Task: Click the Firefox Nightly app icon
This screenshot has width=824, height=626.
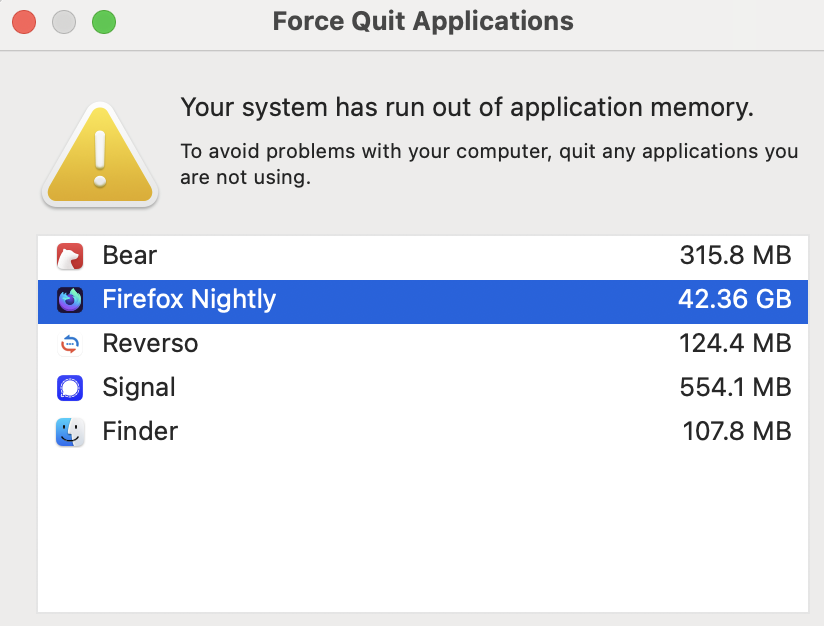Action: click(x=70, y=300)
